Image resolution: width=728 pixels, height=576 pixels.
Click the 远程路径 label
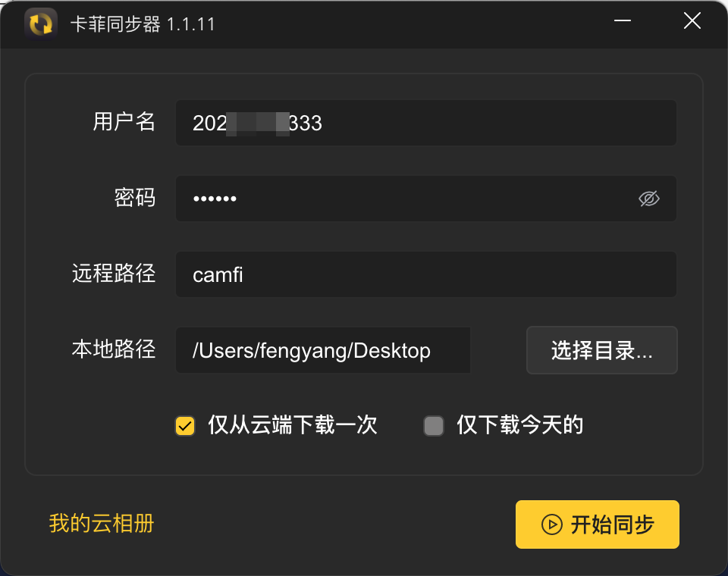(x=114, y=273)
